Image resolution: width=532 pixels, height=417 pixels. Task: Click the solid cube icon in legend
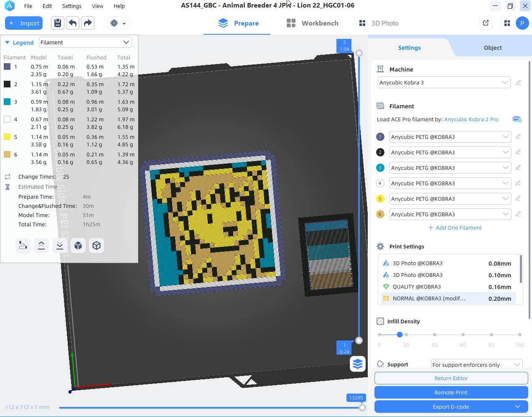(78, 246)
